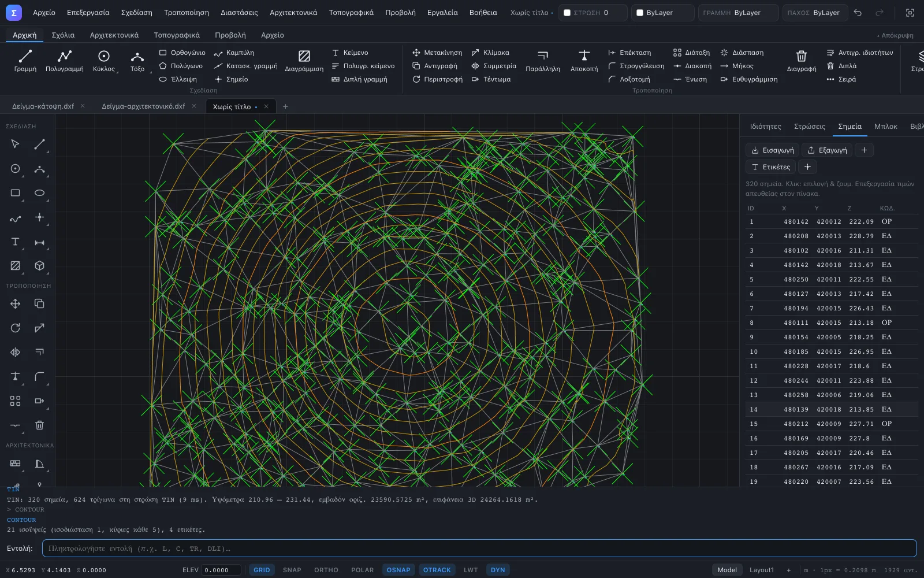
Task: Enable SNAP in status bar
Action: pyautogui.click(x=292, y=570)
